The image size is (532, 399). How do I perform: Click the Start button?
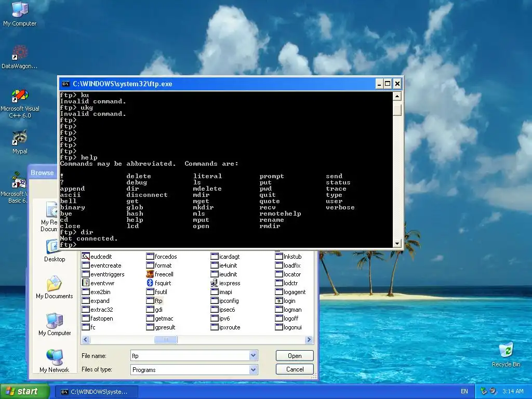pyautogui.click(x=24, y=392)
